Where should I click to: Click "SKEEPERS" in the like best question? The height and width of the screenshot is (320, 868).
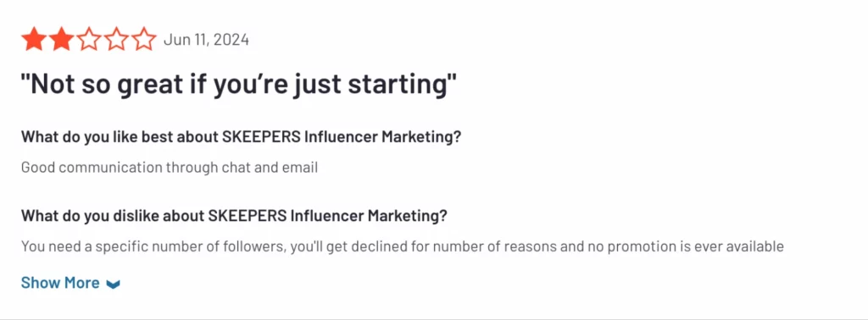261,137
